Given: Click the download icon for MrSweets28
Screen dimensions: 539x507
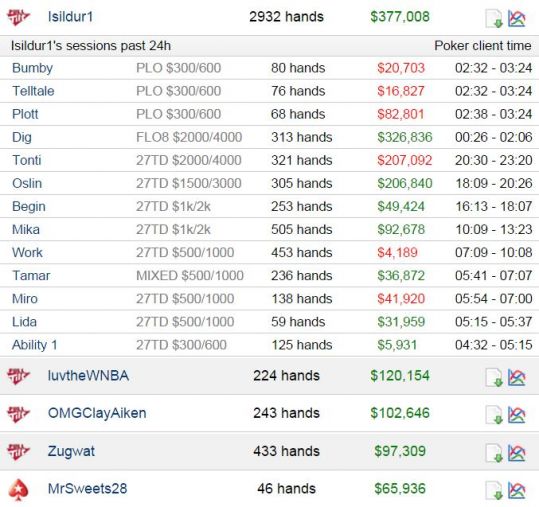Looking at the screenshot, I should click(494, 491).
